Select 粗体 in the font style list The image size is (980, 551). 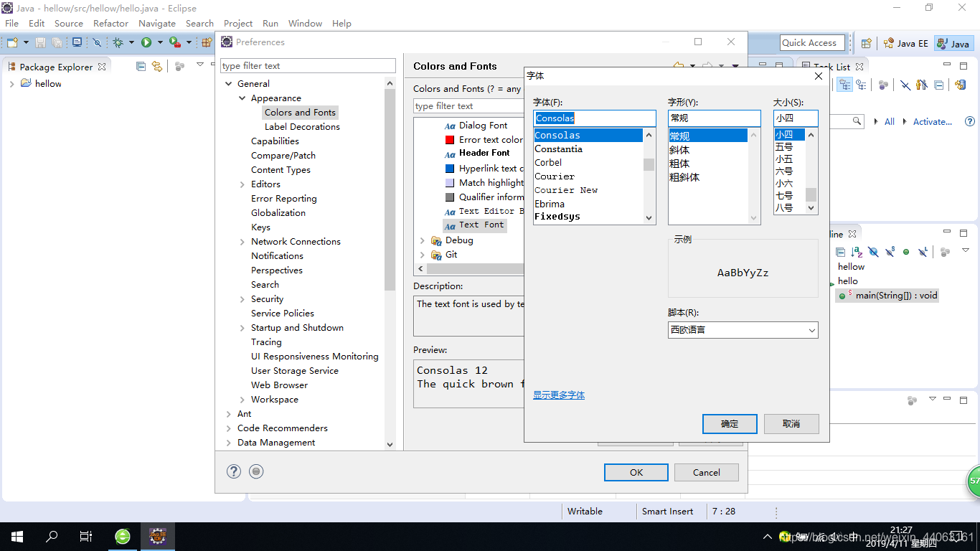(x=679, y=164)
